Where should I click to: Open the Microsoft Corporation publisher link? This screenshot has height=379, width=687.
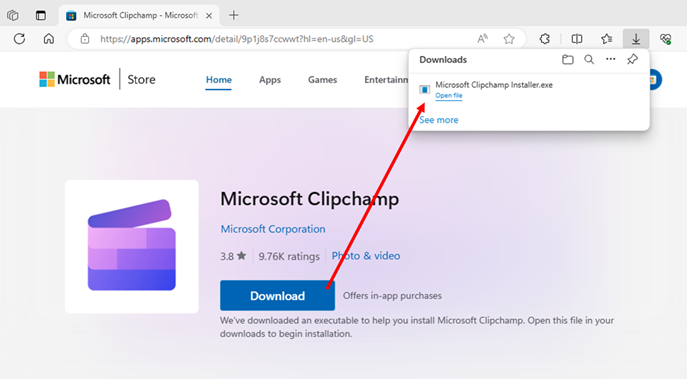[x=273, y=229]
